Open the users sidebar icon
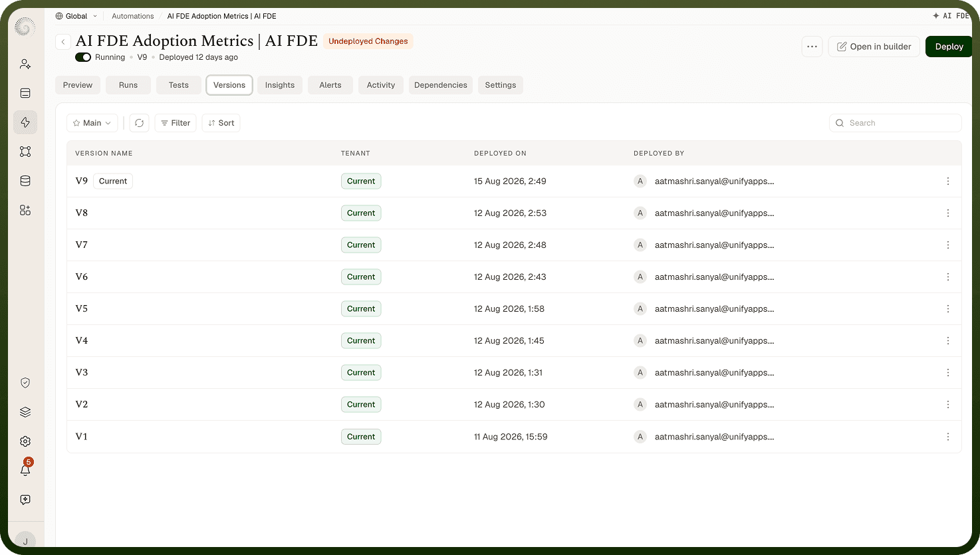The width and height of the screenshot is (980, 555). [25, 64]
